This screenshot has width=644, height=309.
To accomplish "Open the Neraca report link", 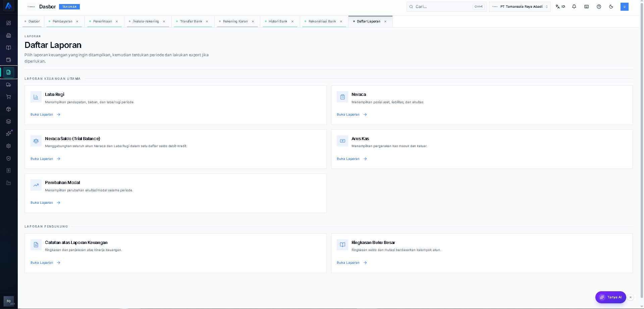I will (352, 115).
